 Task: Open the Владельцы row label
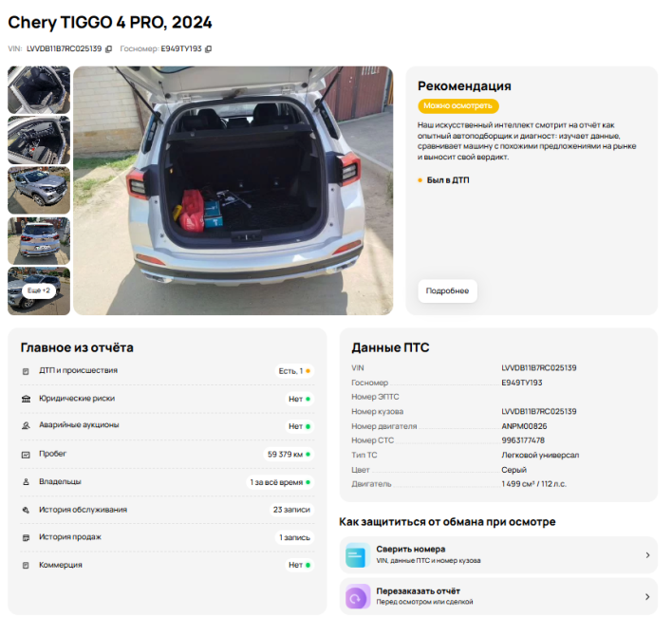(x=60, y=481)
